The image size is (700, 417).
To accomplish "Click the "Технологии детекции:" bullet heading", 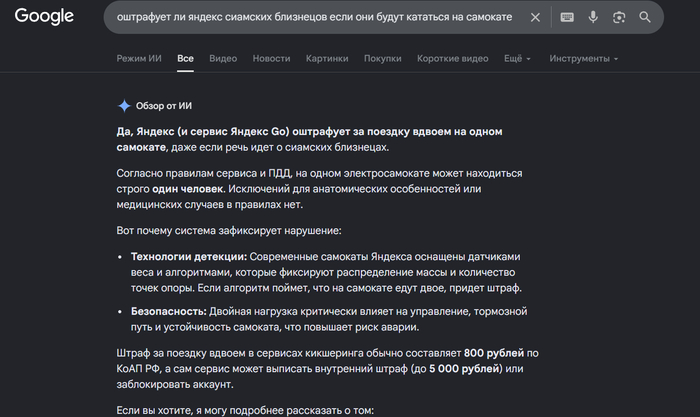I will [x=189, y=257].
